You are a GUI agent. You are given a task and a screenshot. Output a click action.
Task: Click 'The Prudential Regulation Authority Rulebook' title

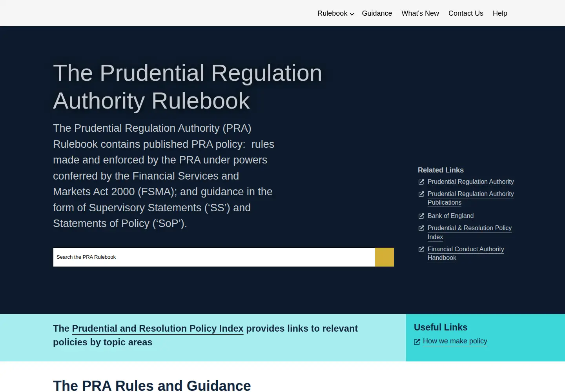pyautogui.click(x=188, y=87)
